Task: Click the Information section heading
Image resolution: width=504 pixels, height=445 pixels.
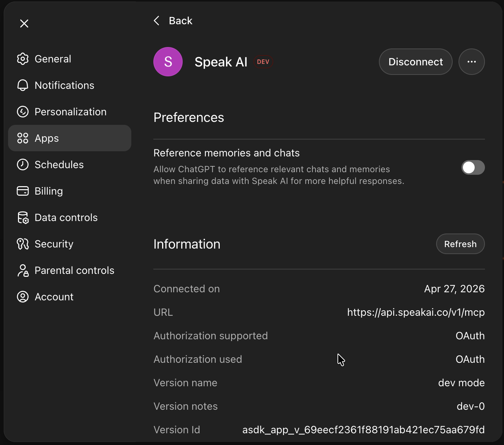Action: [x=187, y=244]
